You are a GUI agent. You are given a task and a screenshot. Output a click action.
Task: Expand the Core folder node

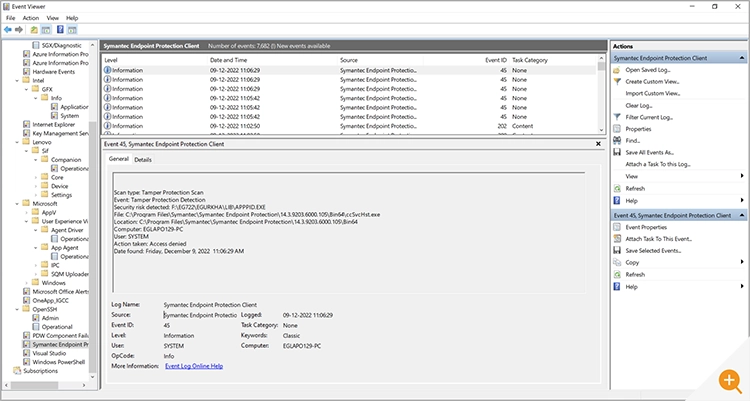point(35,178)
